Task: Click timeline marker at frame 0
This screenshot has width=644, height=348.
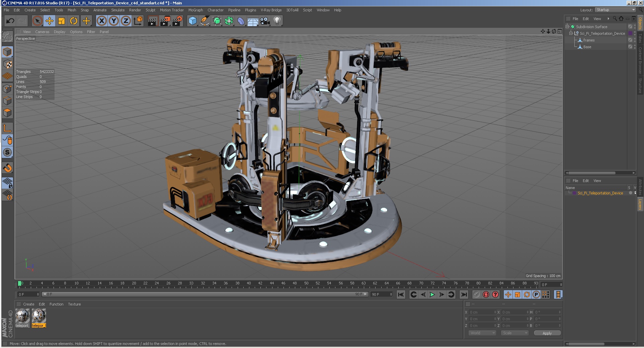Action: pos(20,283)
